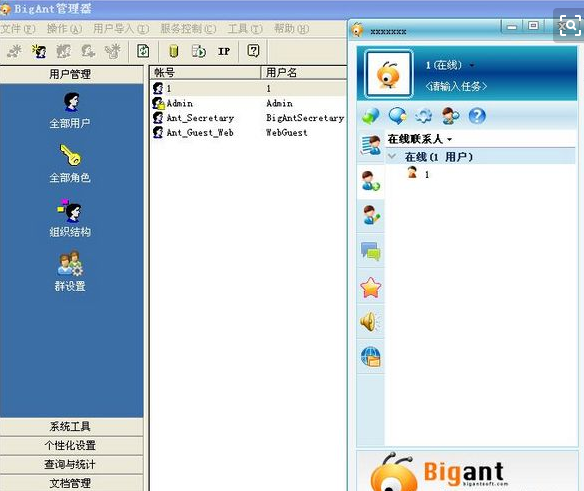Screen dimensions: 584x491
Task: Click the green double-bubble icon in the BigAnt client toolbar
Action: tap(371, 116)
